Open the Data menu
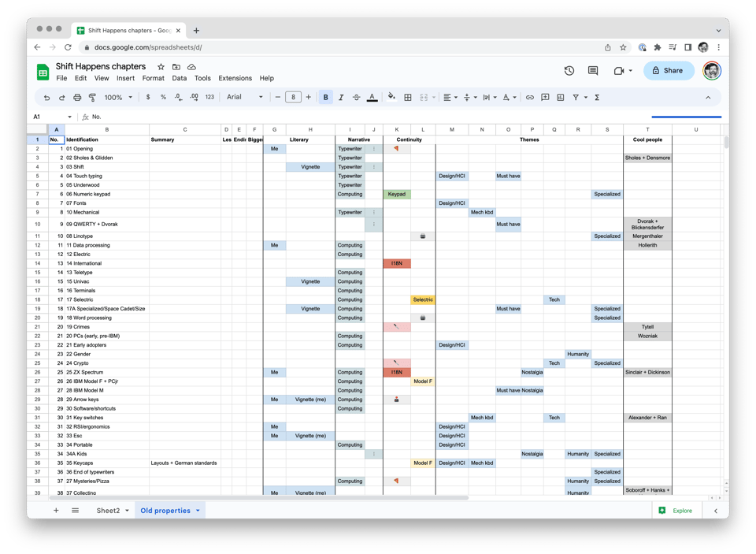756x554 pixels. [179, 78]
